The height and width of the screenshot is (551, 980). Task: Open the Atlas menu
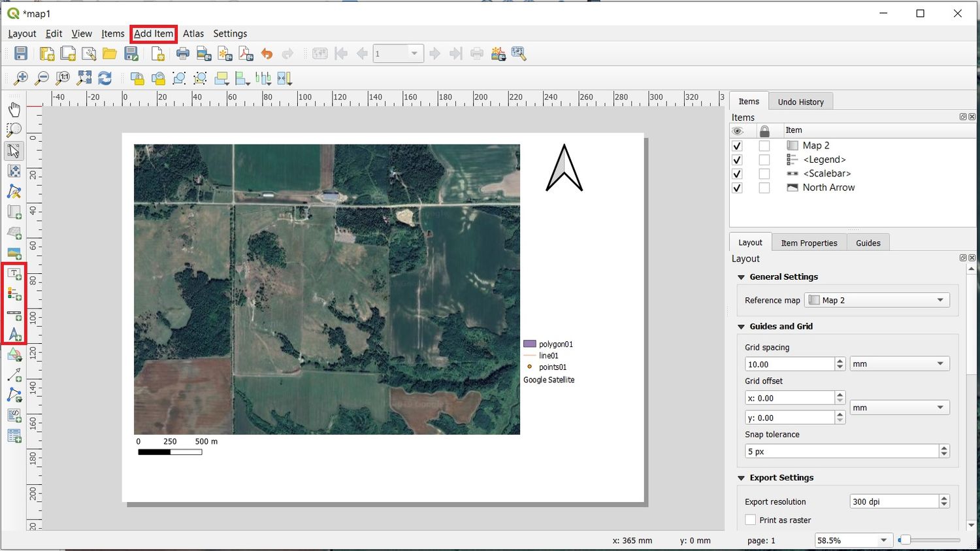[193, 33]
